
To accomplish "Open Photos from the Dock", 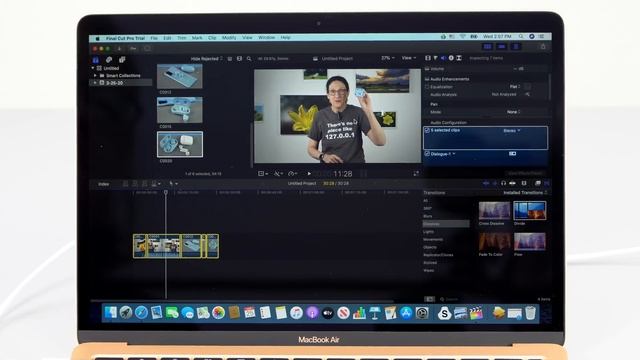I will (x=218, y=313).
